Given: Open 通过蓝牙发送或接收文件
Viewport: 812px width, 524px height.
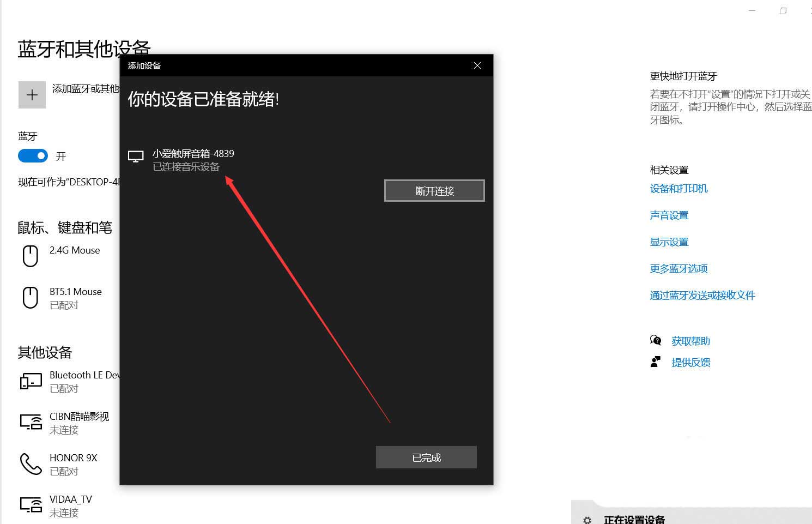Looking at the screenshot, I should click(702, 295).
